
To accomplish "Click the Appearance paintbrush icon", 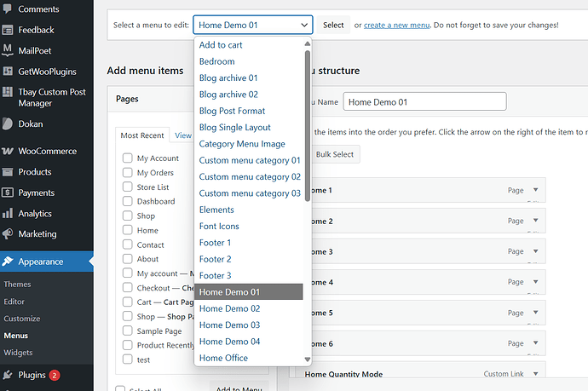I will pos(8,262).
